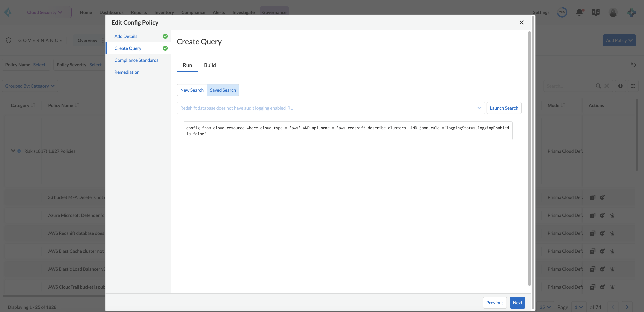The height and width of the screenshot is (312, 644).
Task: Collapse the Risk policies group
Action: click(x=13, y=151)
